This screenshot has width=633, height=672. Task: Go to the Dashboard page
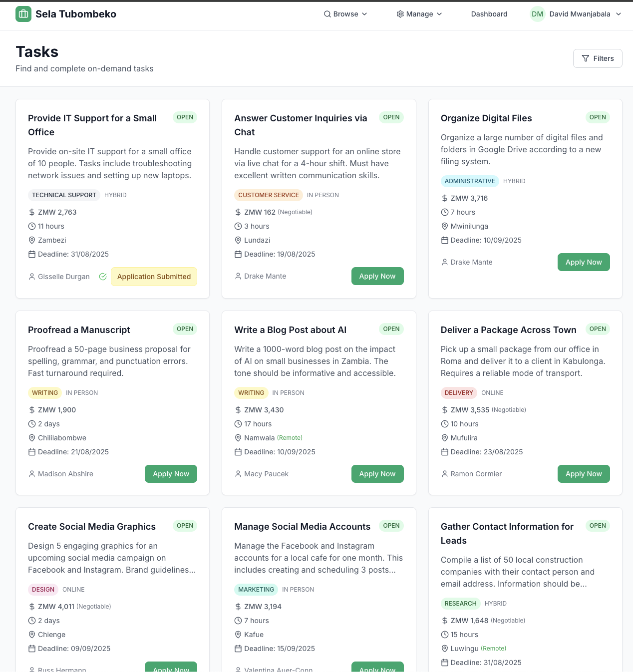[x=489, y=14]
